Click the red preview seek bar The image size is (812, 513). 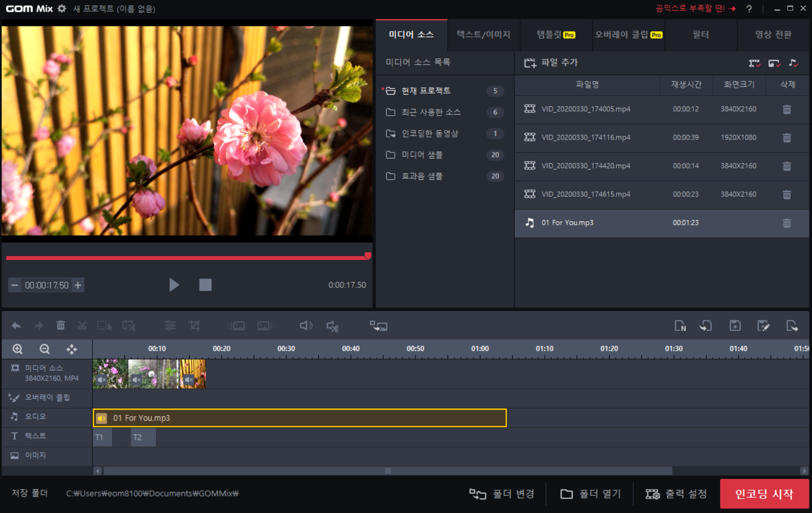[x=187, y=257]
